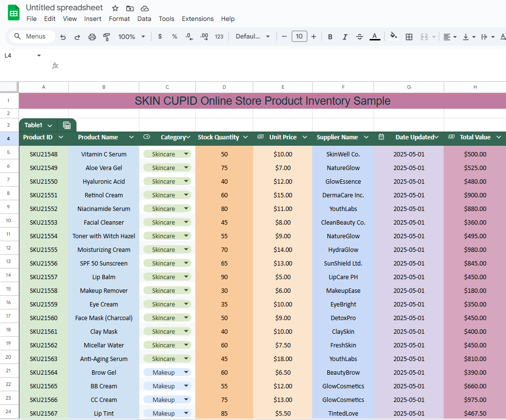Image resolution: width=506 pixels, height=420 pixels.
Task: Open the fill color picker
Action: pos(394,36)
